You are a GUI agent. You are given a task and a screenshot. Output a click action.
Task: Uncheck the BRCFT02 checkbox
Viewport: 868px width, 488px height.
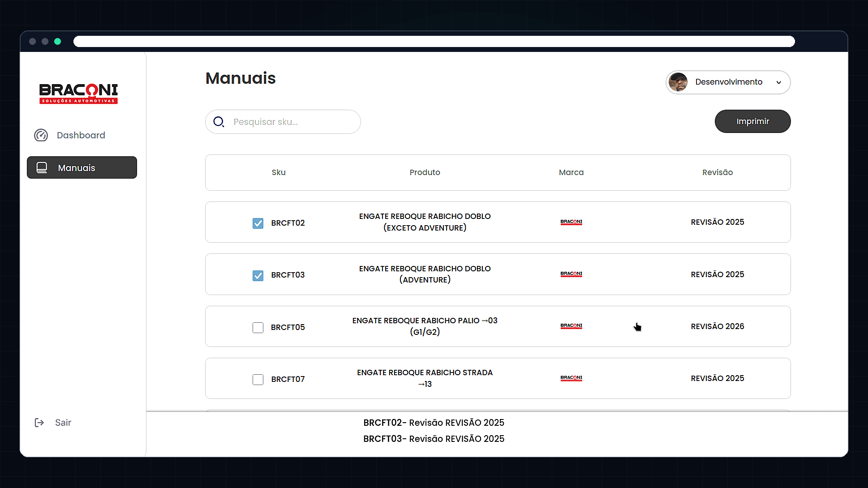[x=258, y=223]
